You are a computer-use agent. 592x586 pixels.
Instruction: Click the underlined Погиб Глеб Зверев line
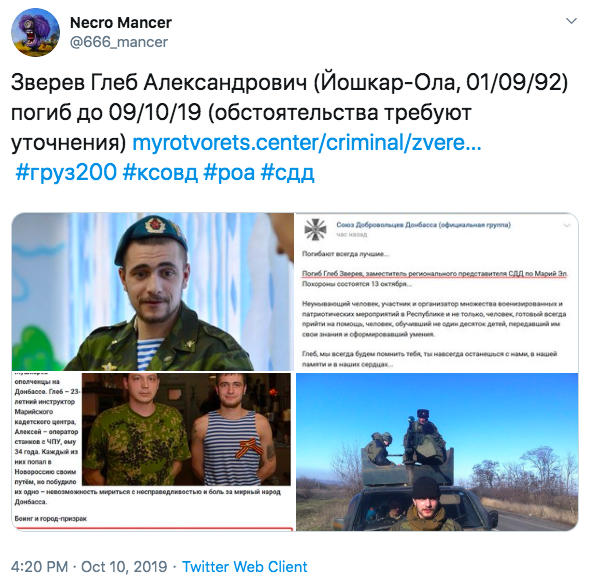(435, 274)
